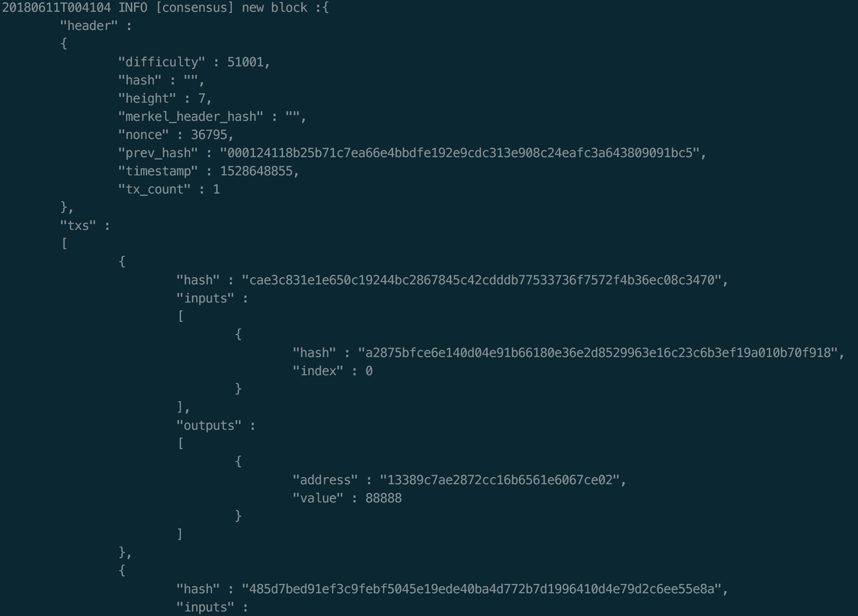Click the "header" key label
Viewport: 858px width, 616px height.
[x=89, y=26]
